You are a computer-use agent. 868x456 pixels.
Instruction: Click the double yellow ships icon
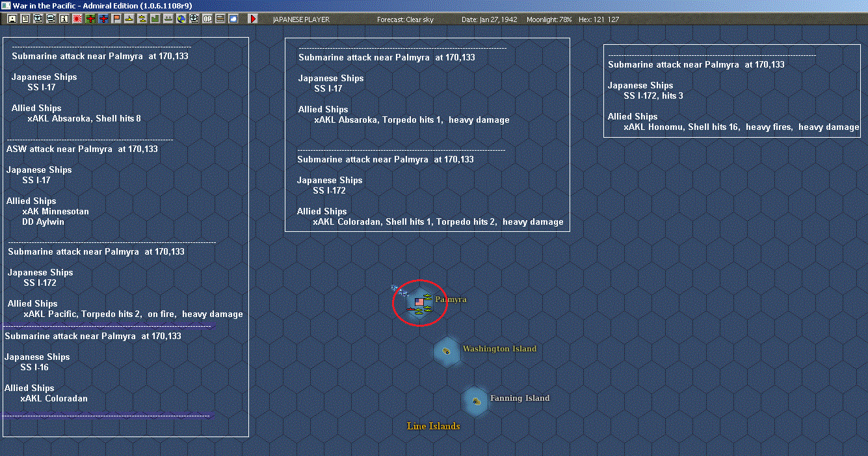coord(142,19)
